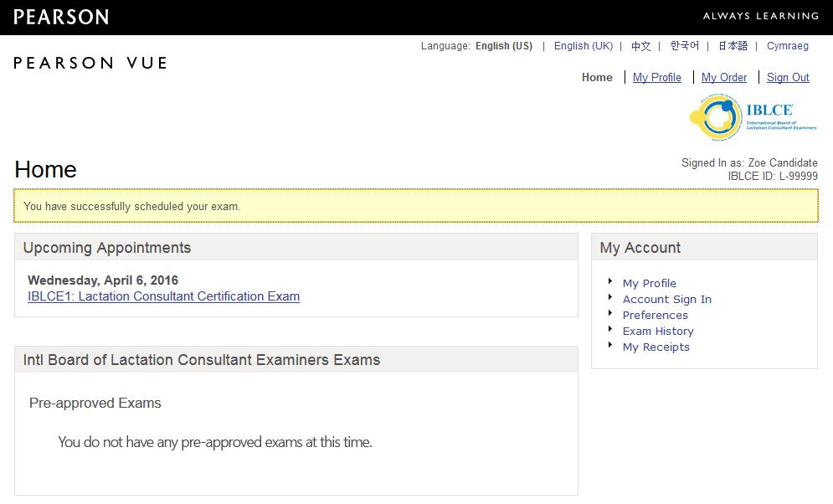Click the Pearson logo in header
The image size is (833, 504).
[61, 17]
